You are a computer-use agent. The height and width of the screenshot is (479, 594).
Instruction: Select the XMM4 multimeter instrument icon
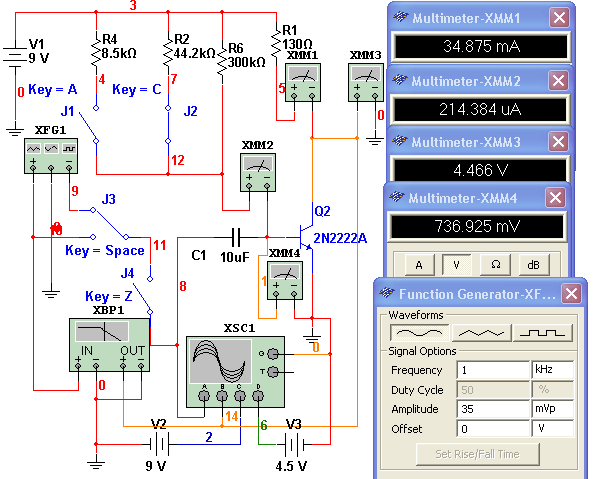(285, 280)
